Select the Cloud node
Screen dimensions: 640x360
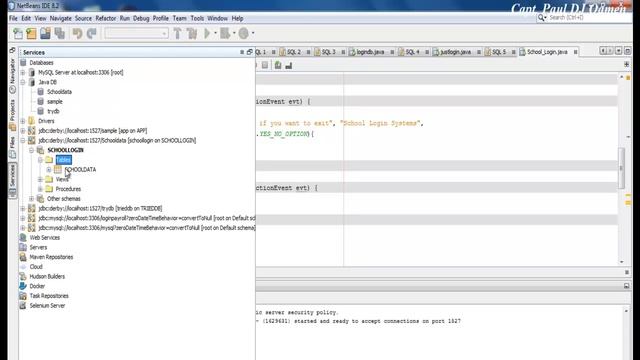click(36, 267)
